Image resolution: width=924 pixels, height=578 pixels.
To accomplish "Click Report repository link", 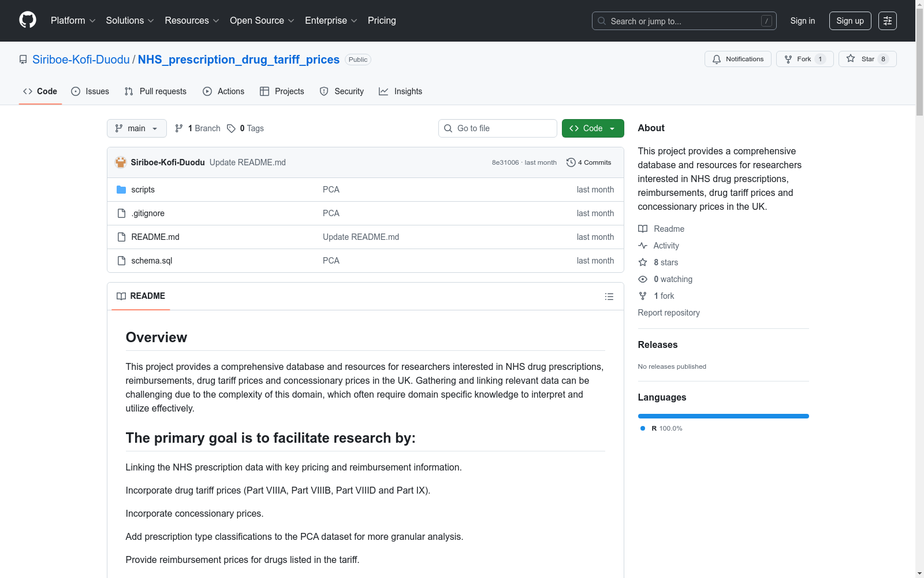I will point(669,313).
